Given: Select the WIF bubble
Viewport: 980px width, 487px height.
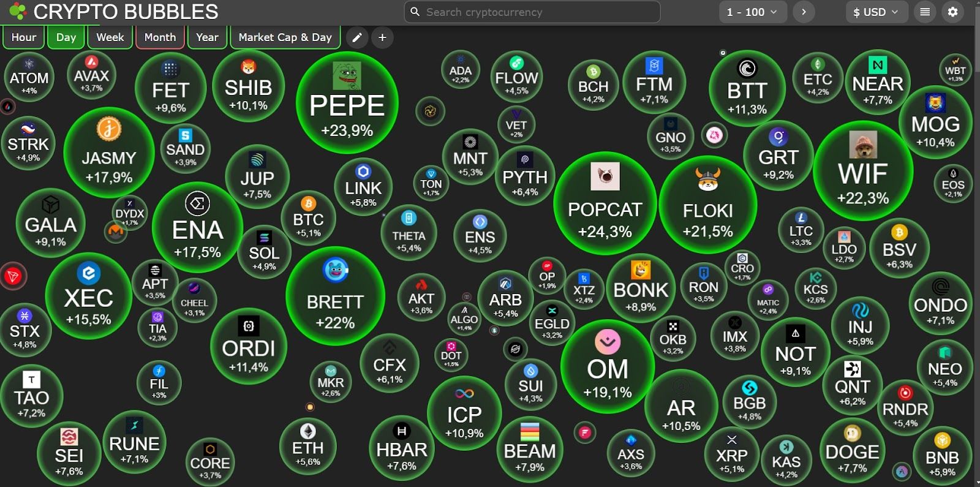Looking at the screenshot, I should [x=863, y=170].
